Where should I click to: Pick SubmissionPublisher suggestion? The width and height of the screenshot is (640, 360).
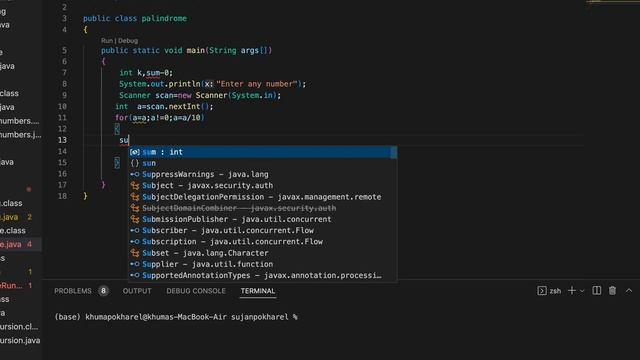[262, 219]
